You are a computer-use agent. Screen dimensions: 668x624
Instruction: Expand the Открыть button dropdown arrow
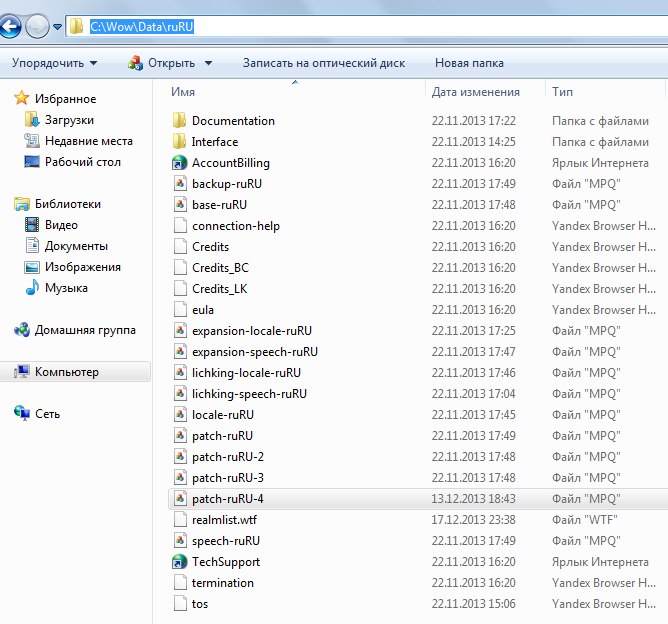point(208,63)
